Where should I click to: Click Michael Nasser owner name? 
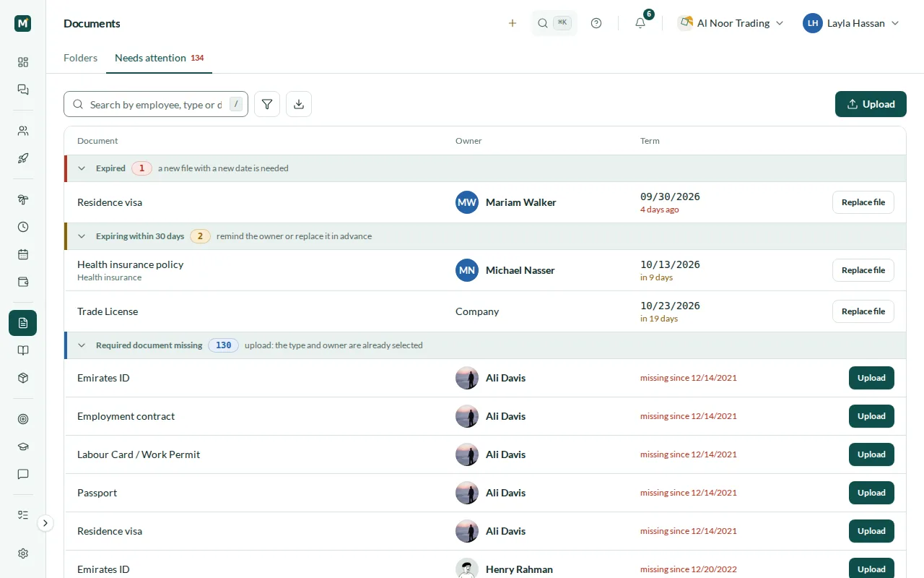pos(520,270)
